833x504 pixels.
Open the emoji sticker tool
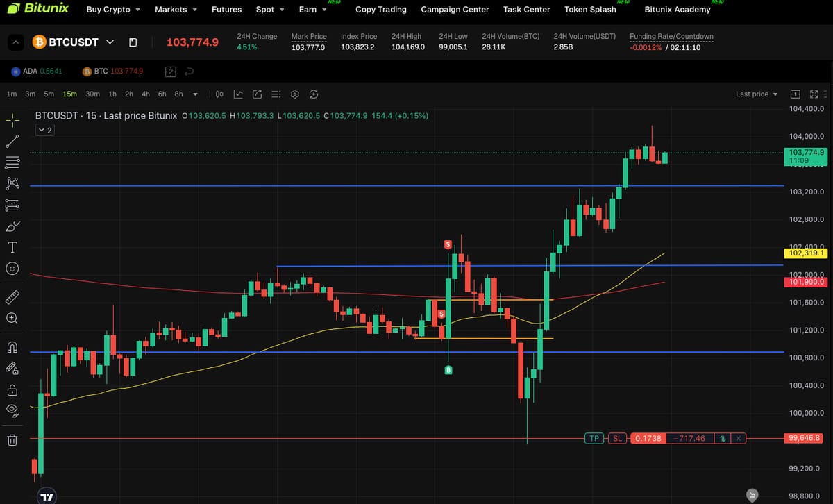click(x=12, y=268)
